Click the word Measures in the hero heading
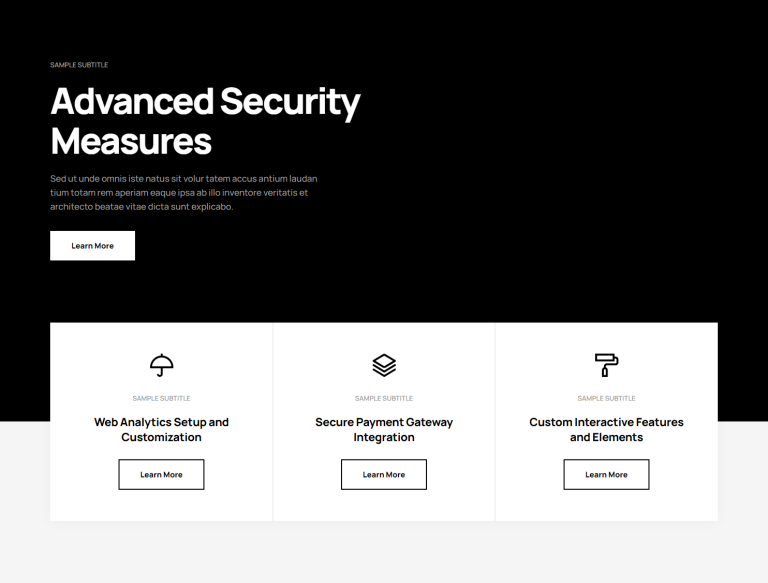768x583 pixels. coord(131,142)
